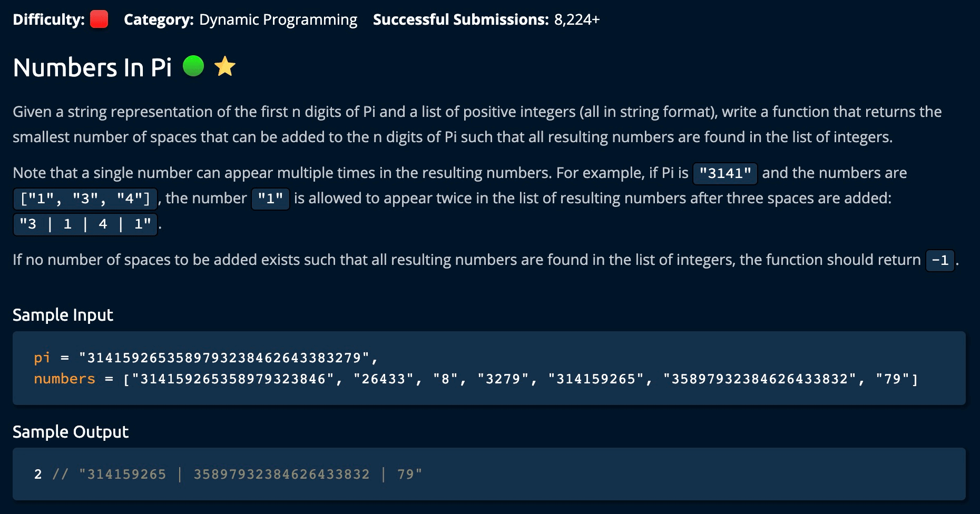This screenshot has width=980, height=514.
Task: Click the inline "3141" code snippet
Action: [725, 173]
